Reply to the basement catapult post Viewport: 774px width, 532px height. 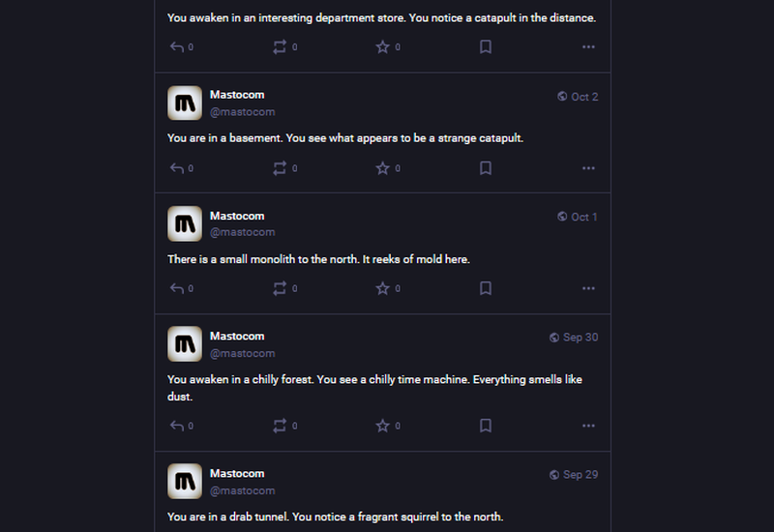pos(177,168)
